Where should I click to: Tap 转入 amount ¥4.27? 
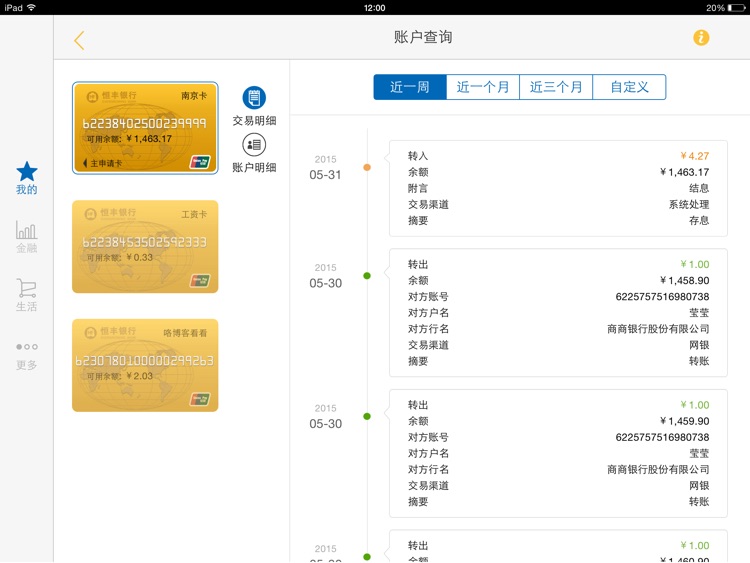coord(695,156)
